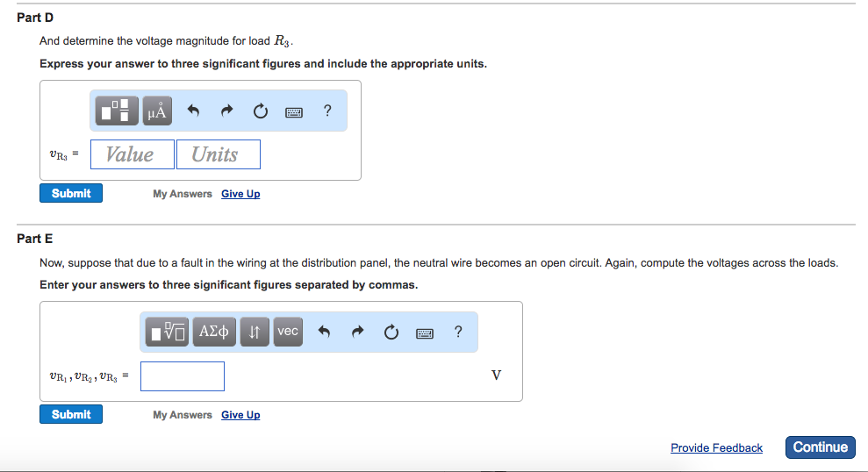The width and height of the screenshot is (868, 472).
Task: Click the Continue button
Action: [x=821, y=447]
